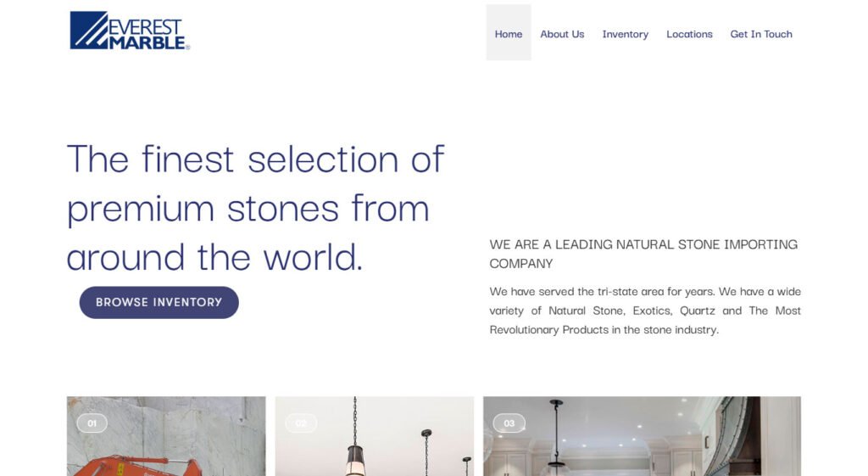This screenshot has height=476, width=868.
Task: Click the "Leading Natural Stone Importing Company" subheading
Action: (643, 254)
